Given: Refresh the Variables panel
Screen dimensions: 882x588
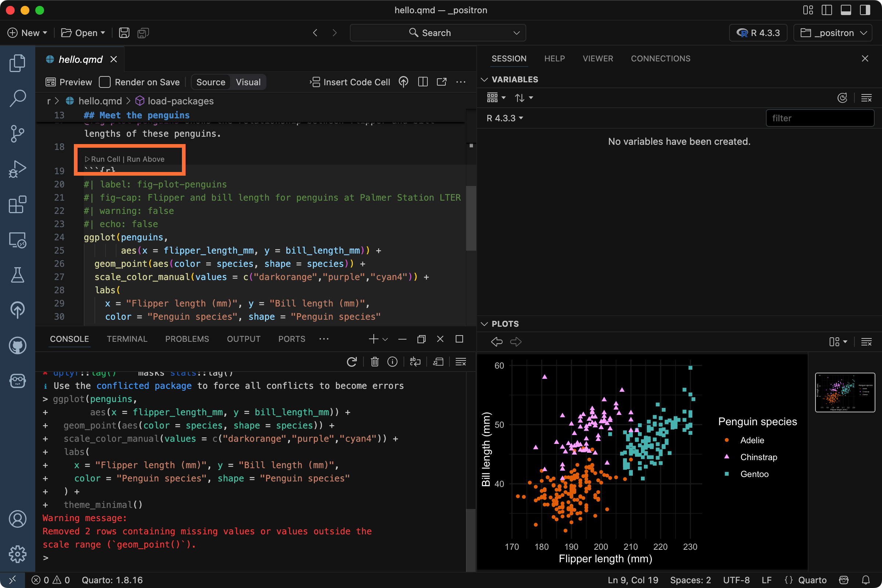Looking at the screenshot, I should point(843,98).
